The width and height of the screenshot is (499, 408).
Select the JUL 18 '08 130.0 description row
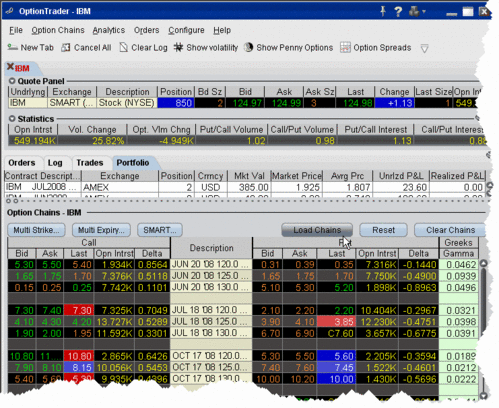[x=211, y=333]
